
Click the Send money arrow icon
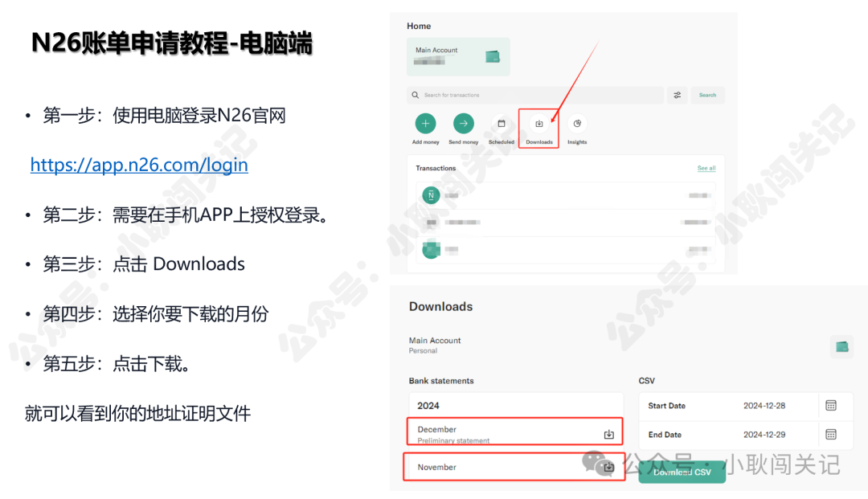coord(464,124)
